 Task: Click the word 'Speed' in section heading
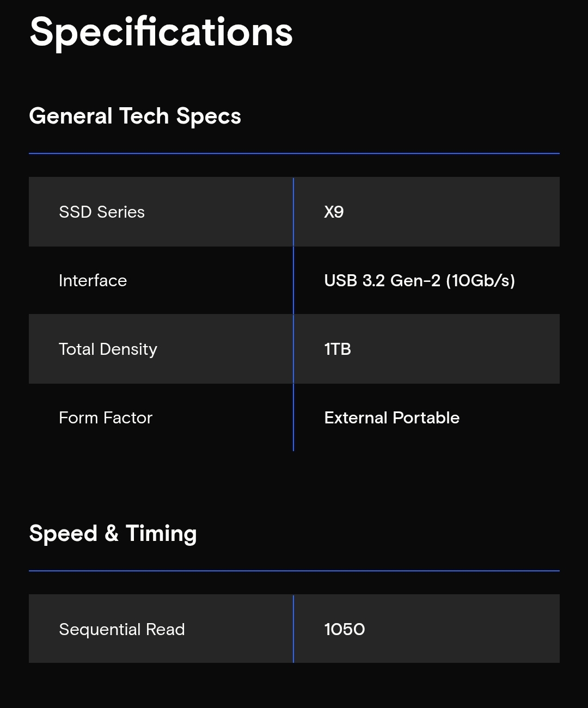[63, 533]
